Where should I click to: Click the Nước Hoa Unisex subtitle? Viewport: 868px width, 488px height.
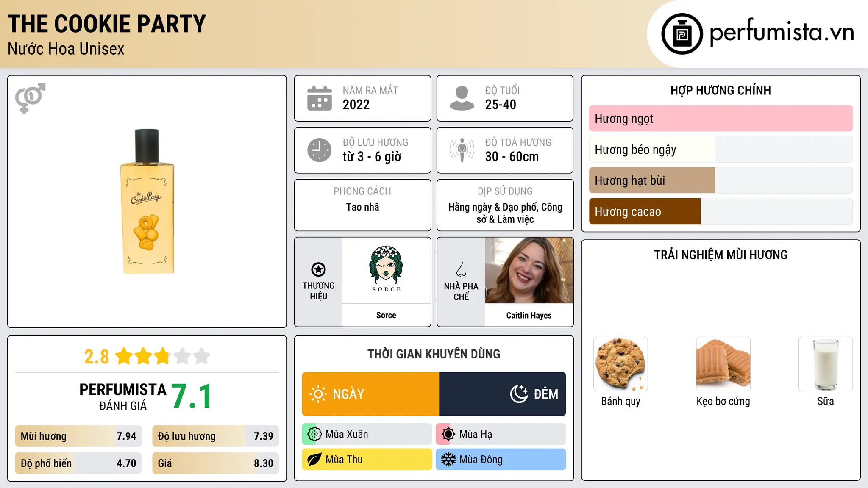(x=66, y=49)
